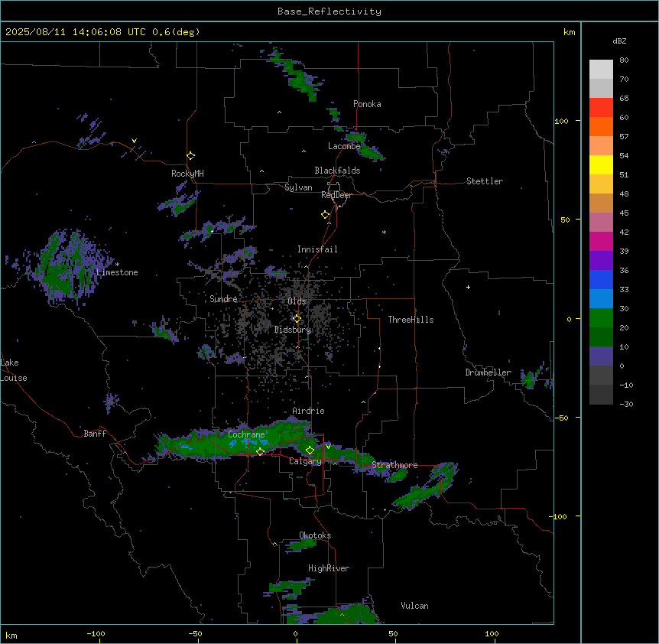Click the 2025/08/11 14:06:08 UTC timestamp

(77, 32)
